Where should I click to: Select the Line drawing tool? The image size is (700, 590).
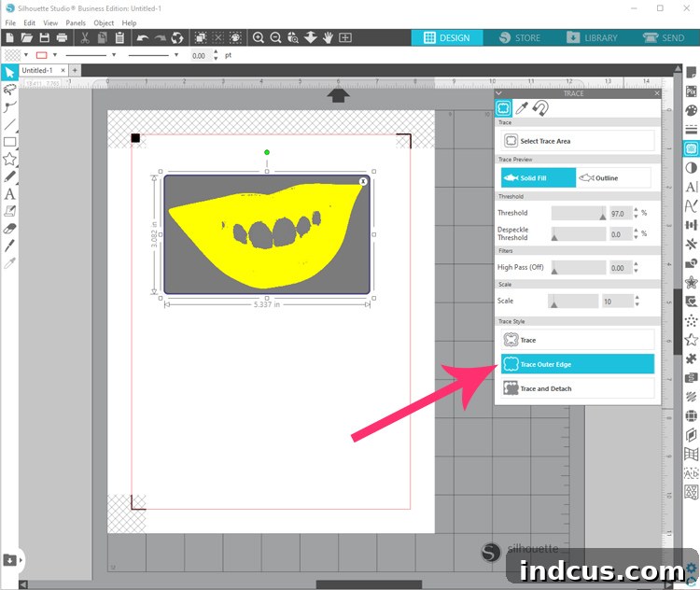click(x=10, y=124)
